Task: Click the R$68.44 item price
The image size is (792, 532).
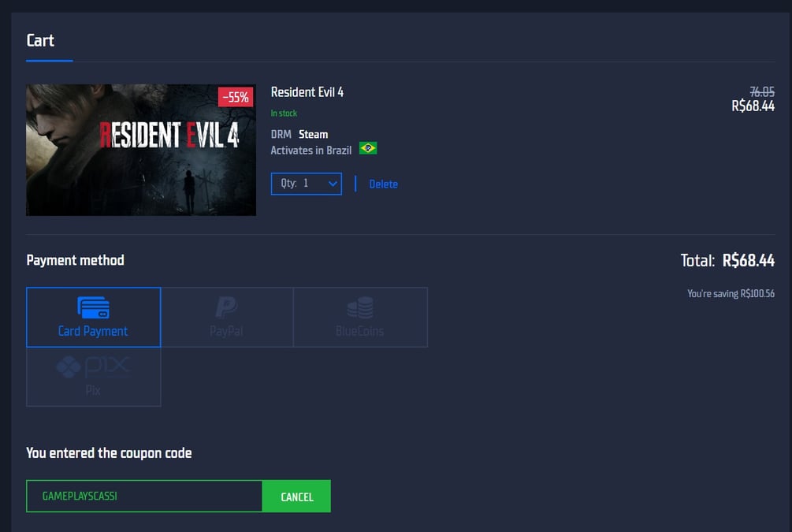Action: (x=753, y=106)
